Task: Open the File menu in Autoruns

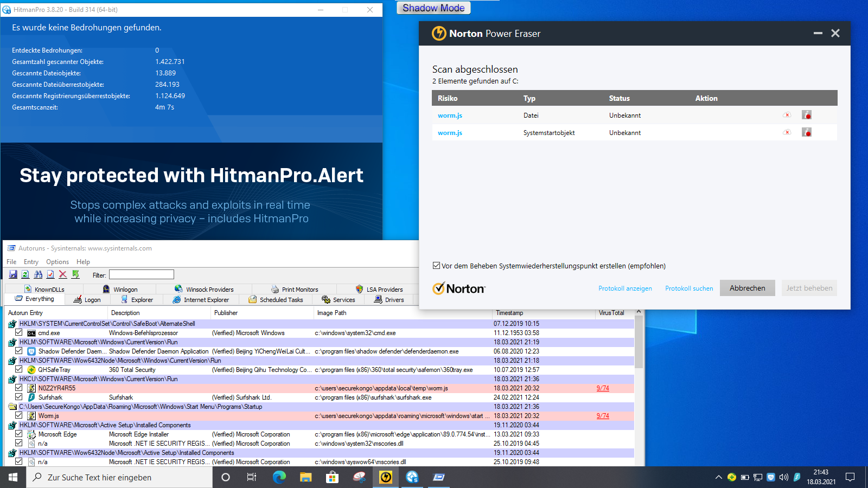Action: coord(11,262)
